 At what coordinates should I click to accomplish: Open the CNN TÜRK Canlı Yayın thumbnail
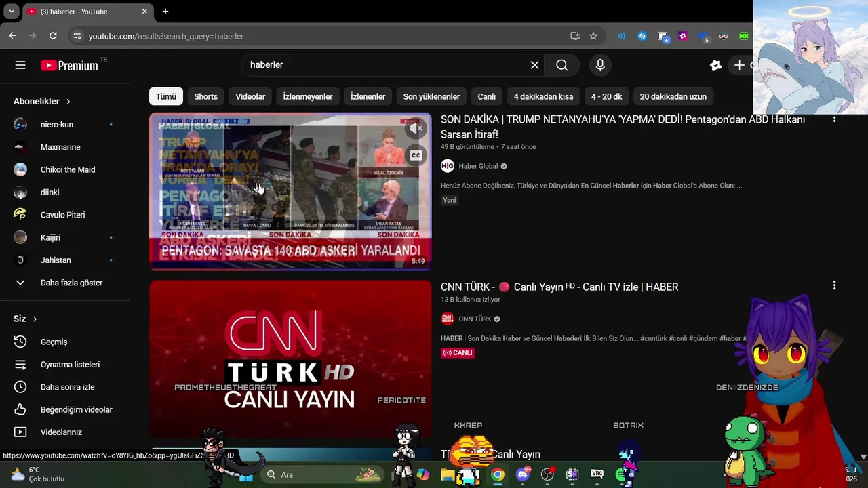[290, 359]
